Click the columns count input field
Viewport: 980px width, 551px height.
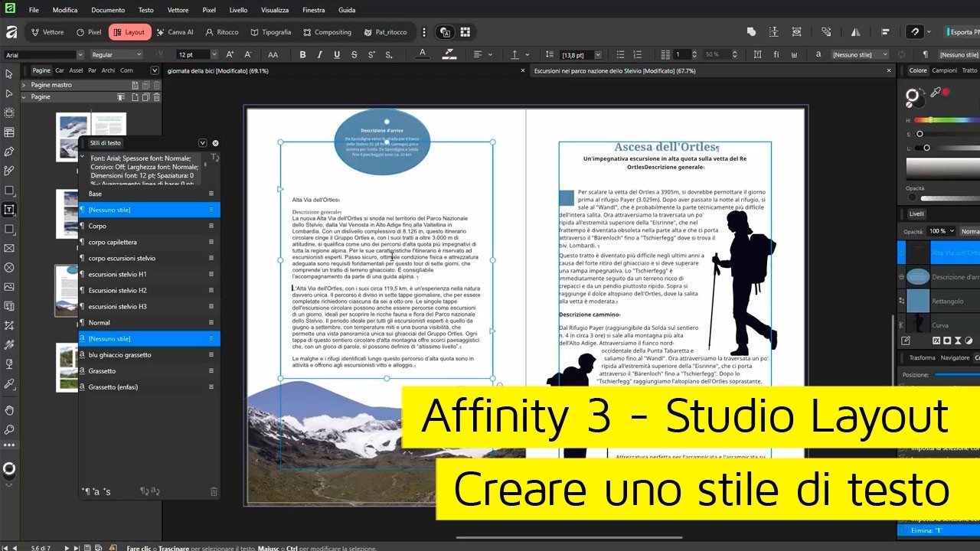tap(682, 55)
